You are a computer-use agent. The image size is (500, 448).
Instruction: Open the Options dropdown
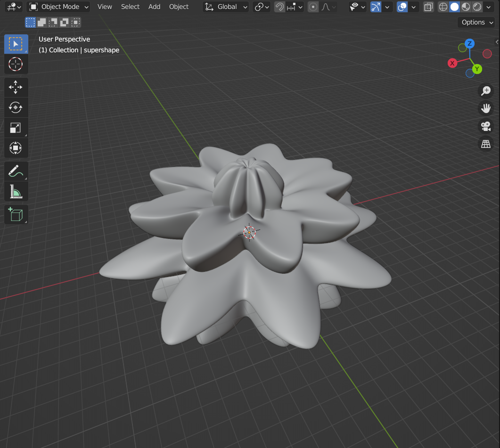tap(477, 22)
